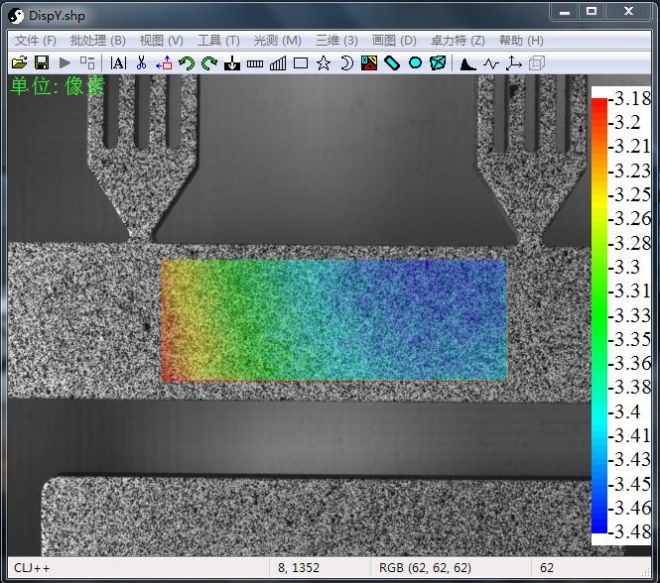
Task: Click the open folder icon
Action: point(18,63)
